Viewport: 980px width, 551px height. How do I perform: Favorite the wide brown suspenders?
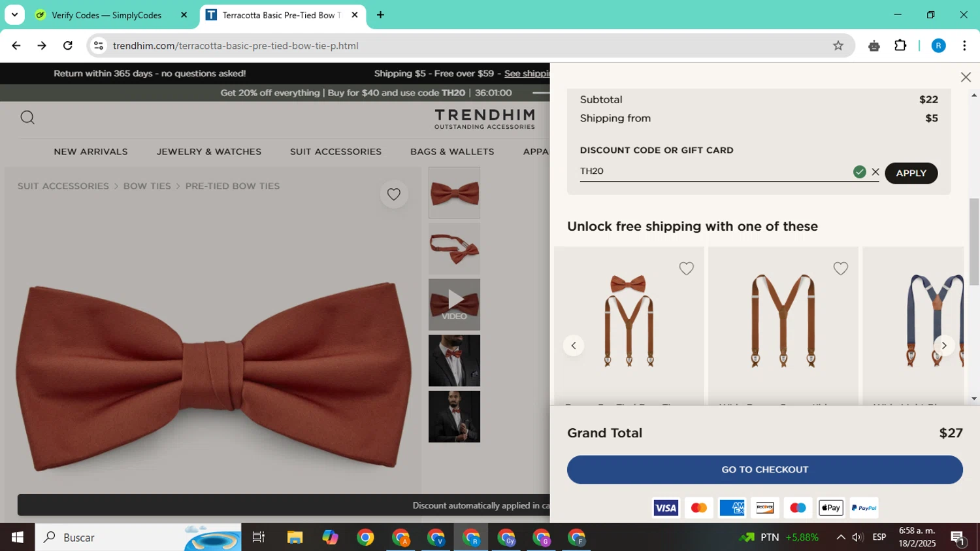point(840,269)
